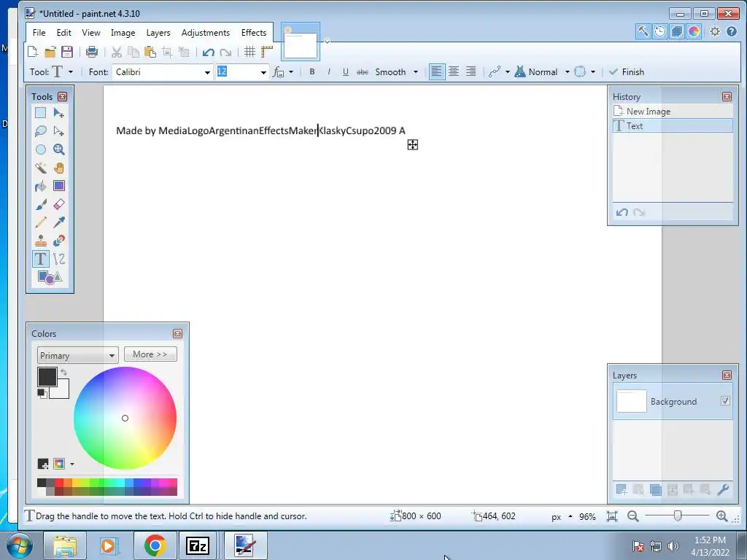Screen dimensions: 747x560
Task: Add new layer button in Layers panel
Action: point(622,489)
